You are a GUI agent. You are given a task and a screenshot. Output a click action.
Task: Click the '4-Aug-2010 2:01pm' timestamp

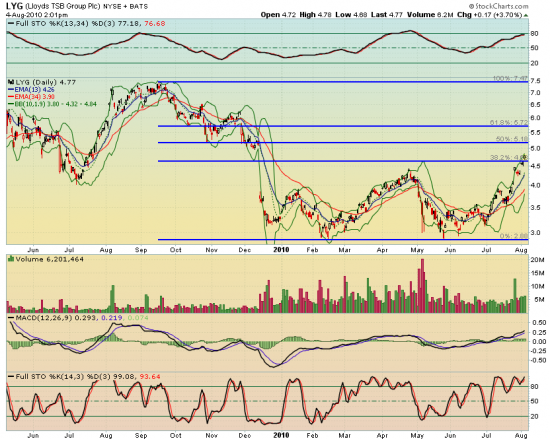[37, 15]
